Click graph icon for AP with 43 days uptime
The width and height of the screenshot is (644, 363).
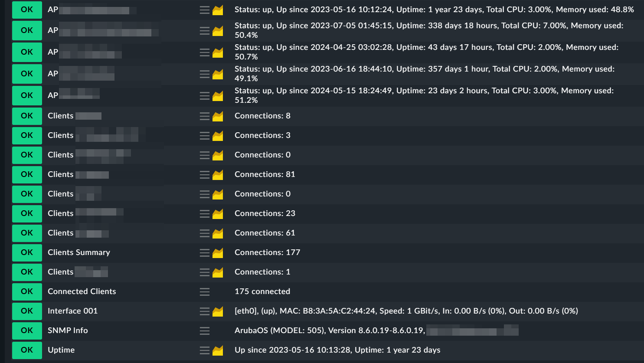[x=218, y=52]
